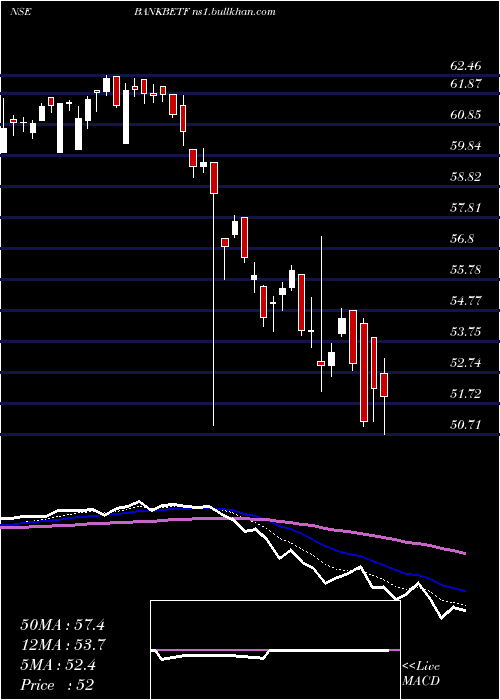Click the 50MA : 57.4 reading
Screen dimensions: 500x700
[62, 625]
